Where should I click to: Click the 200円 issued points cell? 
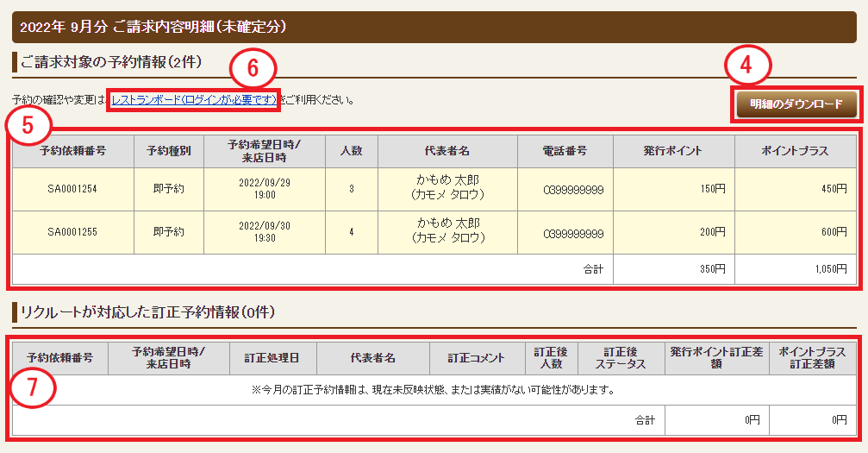coord(674,232)
